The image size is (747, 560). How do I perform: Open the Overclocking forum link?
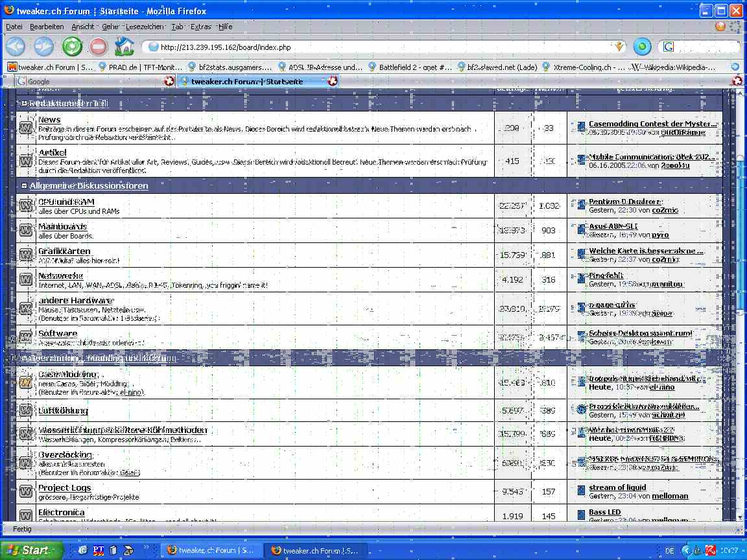pyautogui.click(x=65, y=455)
